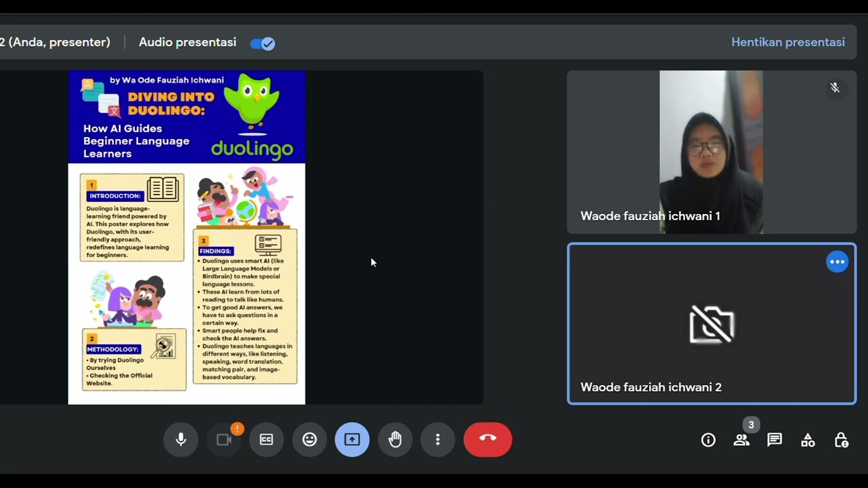Leave the call with red hang-up button
Image resolution: width=868 pixels, height=488 pixels.
pos(488,439)
